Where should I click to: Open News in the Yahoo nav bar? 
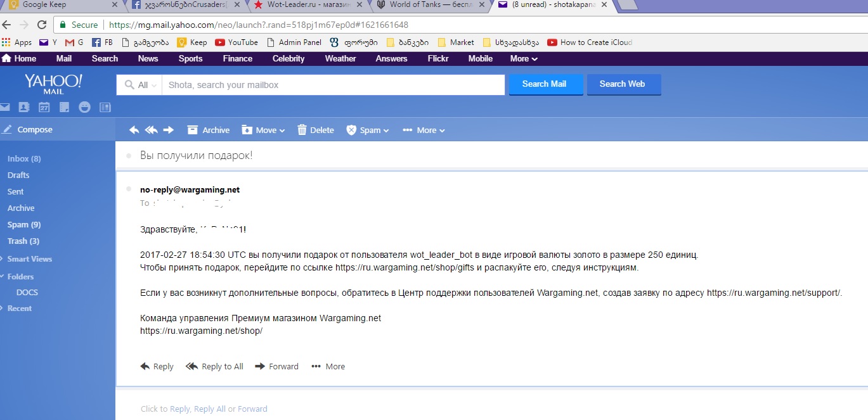tap(148, 58)
